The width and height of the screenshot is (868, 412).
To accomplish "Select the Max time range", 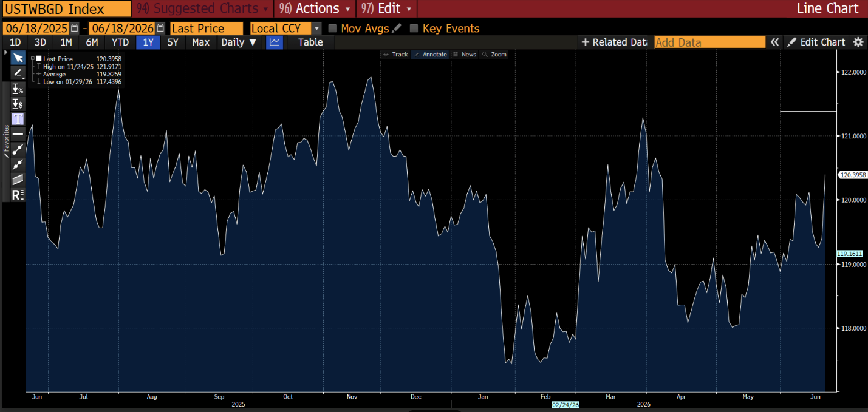I will pos(200,42).
